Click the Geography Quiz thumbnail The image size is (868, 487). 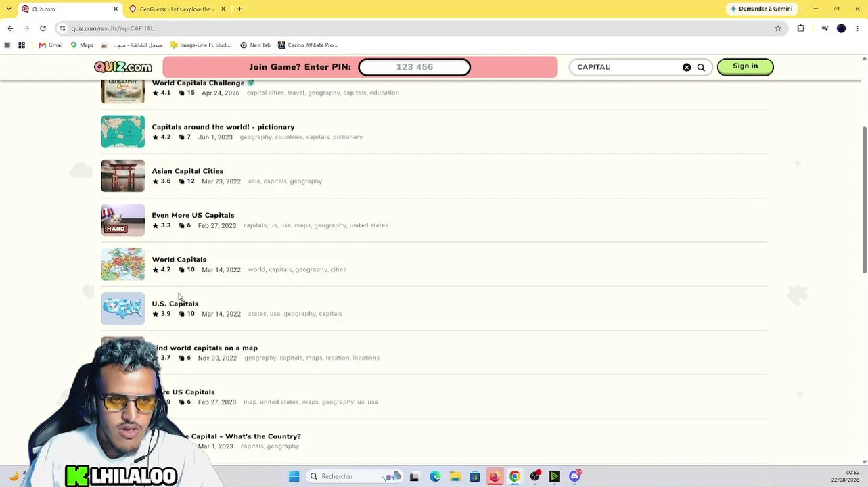coord(122,91)
